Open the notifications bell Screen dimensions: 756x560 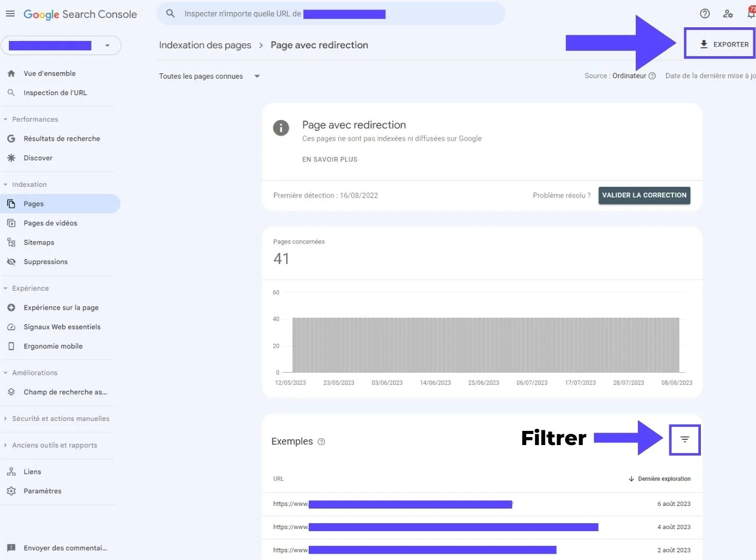(x=751, y=14)
